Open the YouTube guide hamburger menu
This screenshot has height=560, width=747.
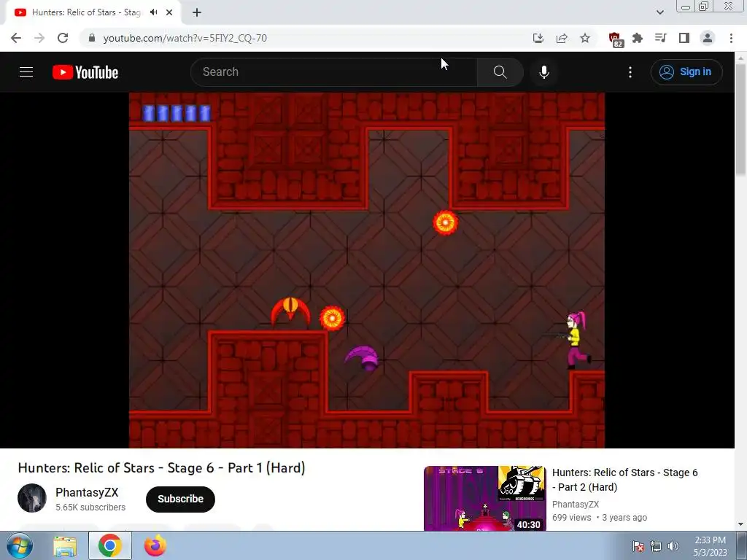[26, 72]
